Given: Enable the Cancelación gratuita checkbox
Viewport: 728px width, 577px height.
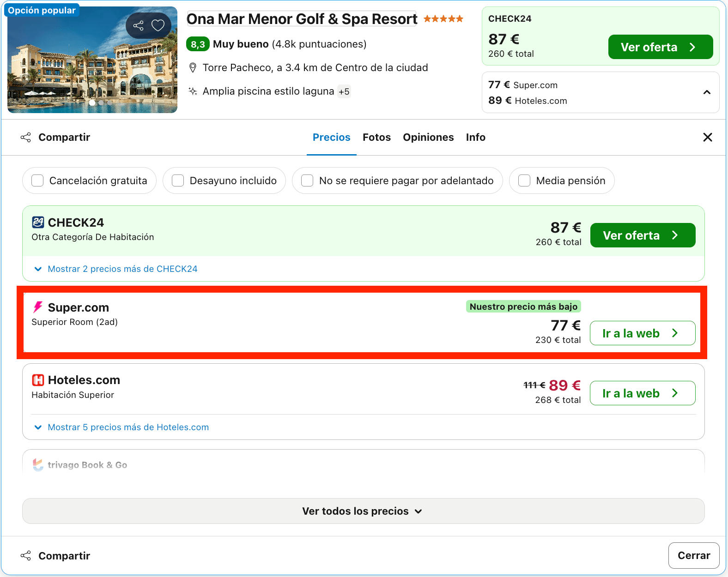Looking at the screenshot, I should click(x=37, y=180).
